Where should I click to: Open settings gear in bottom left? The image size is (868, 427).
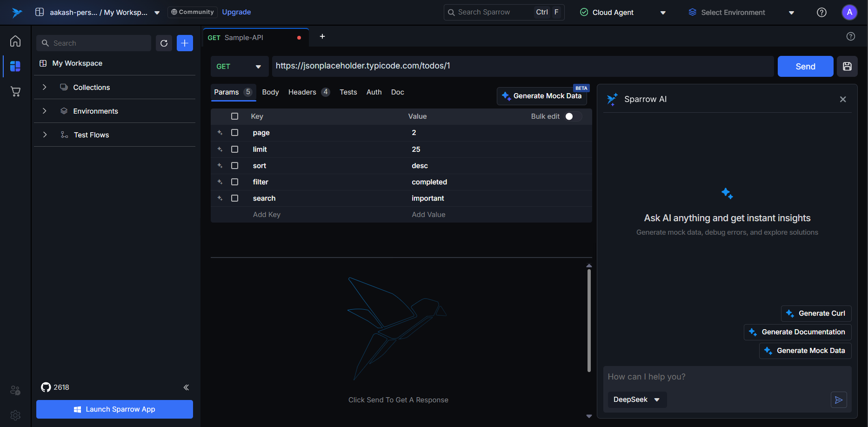click(15, 415)
